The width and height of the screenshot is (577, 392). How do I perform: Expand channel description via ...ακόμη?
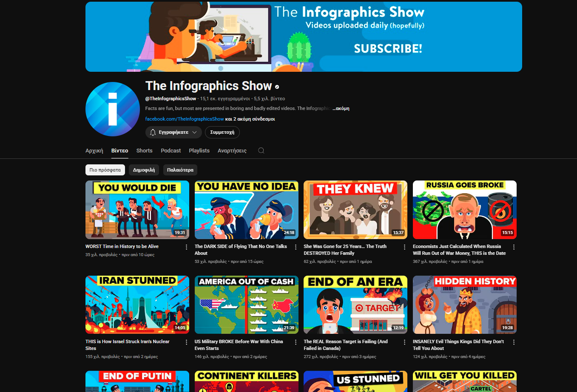point(341,108)
